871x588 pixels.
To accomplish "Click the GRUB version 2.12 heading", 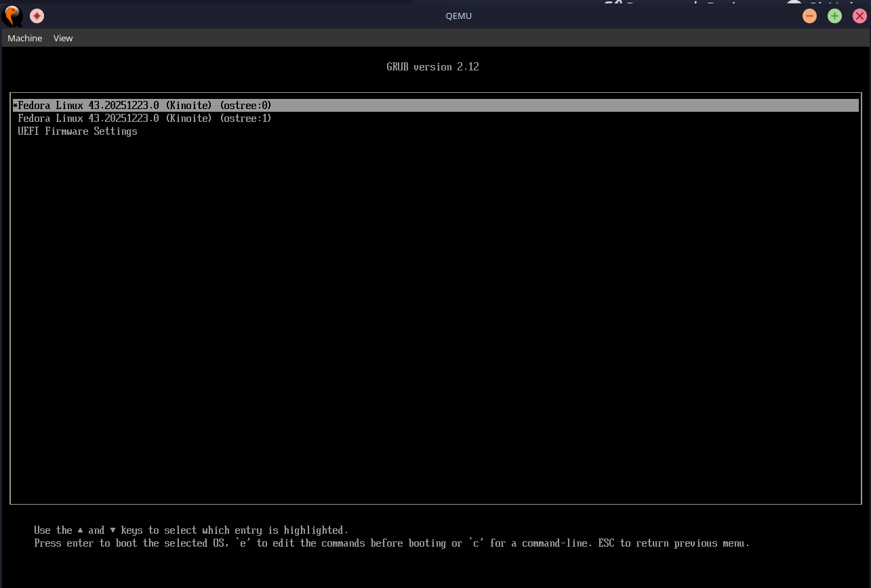I will tap(432, 66).
